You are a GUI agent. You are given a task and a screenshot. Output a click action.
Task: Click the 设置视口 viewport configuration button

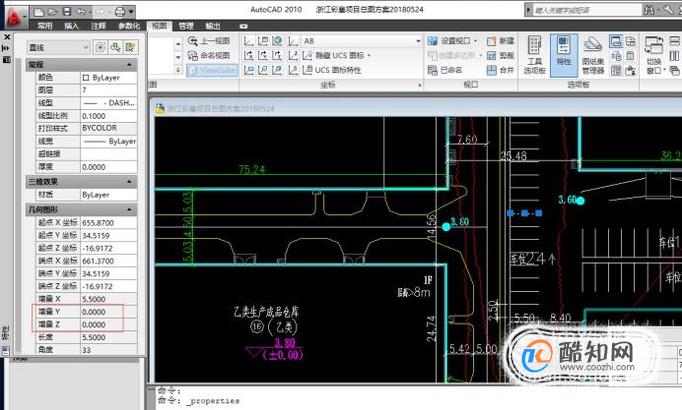point(452,41)
